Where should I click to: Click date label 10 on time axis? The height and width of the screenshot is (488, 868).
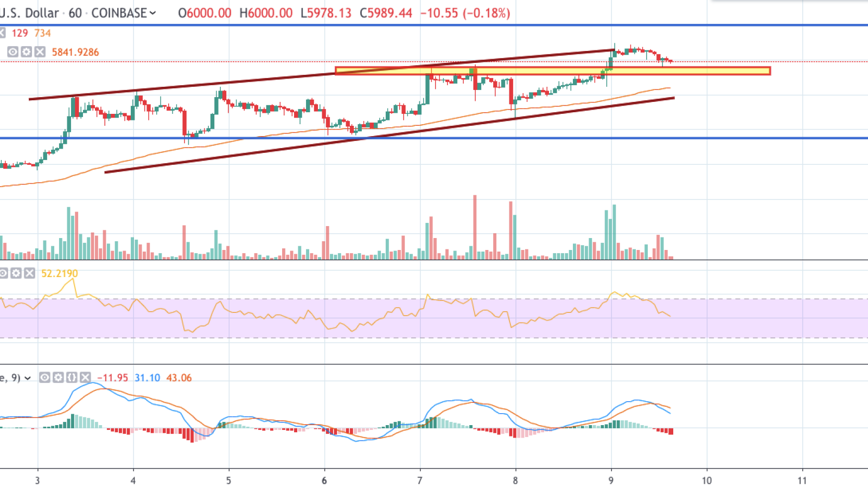[706, 480]
